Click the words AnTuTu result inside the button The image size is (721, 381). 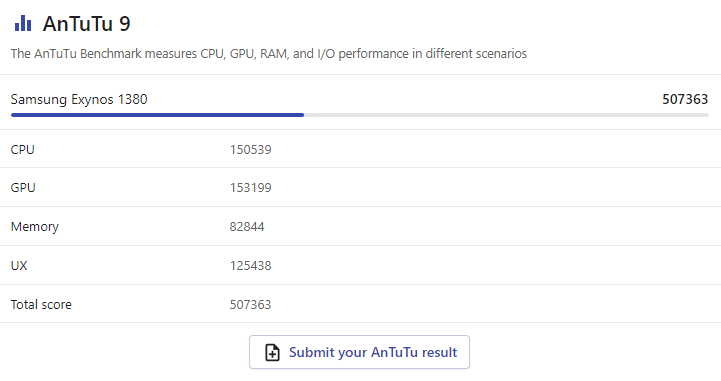pyautogui.click(x=414, y=353)
